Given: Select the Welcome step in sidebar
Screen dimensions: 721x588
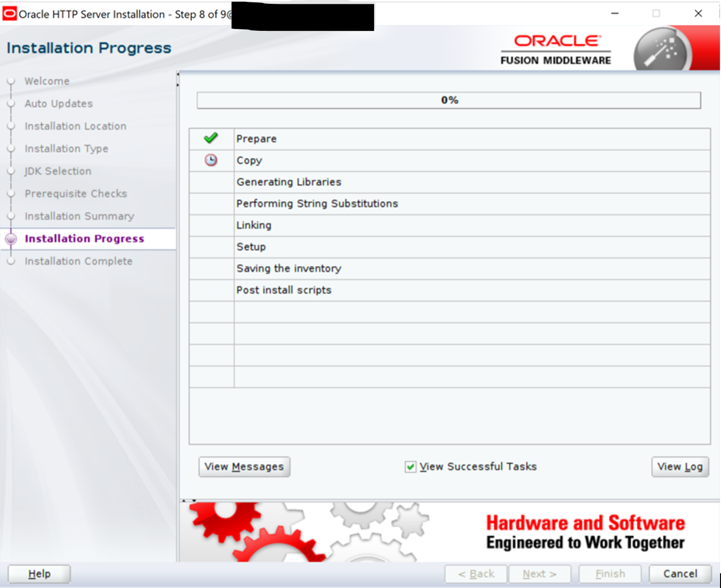Looking at the screenshot, I should pos(47,81).
